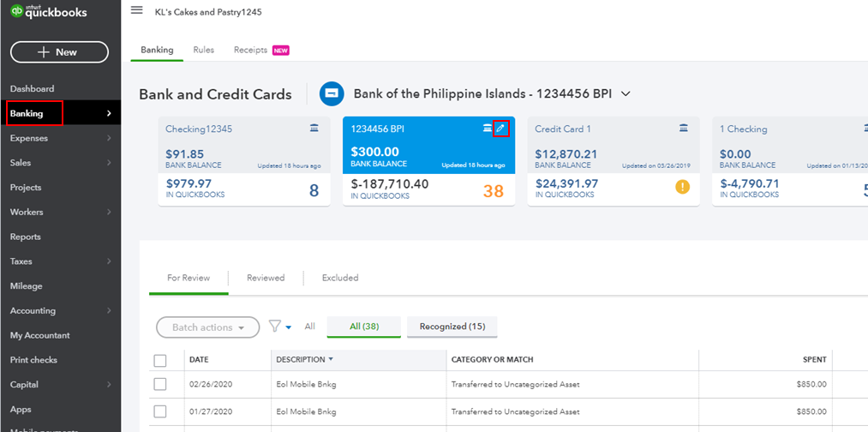Open Print checks in the sidebar
Image resolution: width=868 pixels, height=432 pixels.
pyautogui.click(x=33, y=359)
